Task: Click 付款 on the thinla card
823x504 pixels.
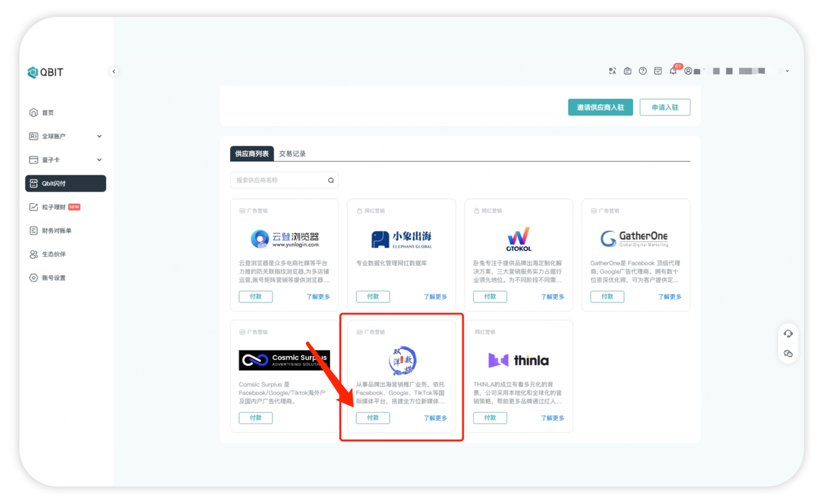Action: (490, 418)
